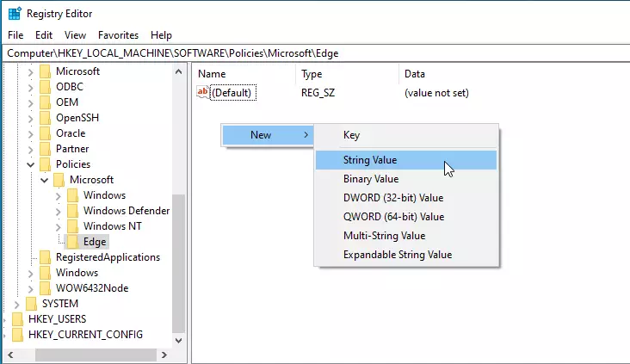Choose String Value from New submenu
The image size is (630, 364).
pyautogui.click(x=406, y=160)
